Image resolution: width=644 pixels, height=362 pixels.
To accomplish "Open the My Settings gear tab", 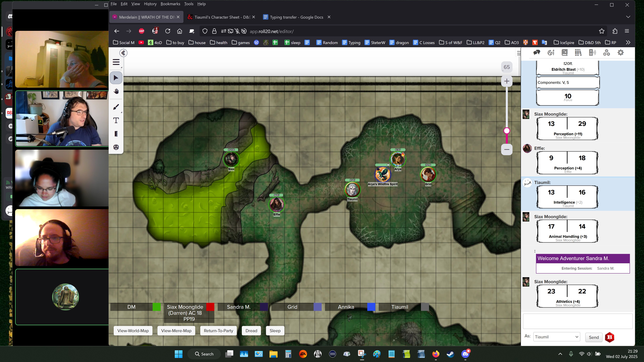I will click(621, 52).
